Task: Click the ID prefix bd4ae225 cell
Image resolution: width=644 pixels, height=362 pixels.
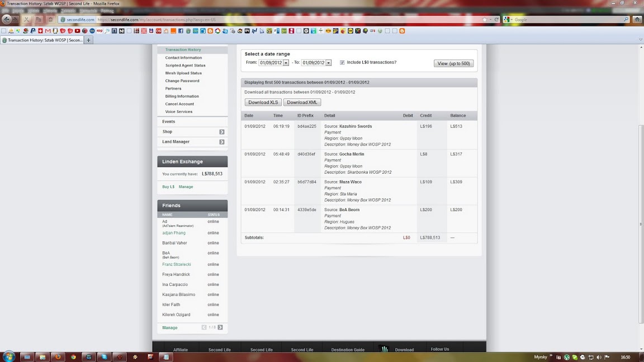Action: tap(307, 126)
